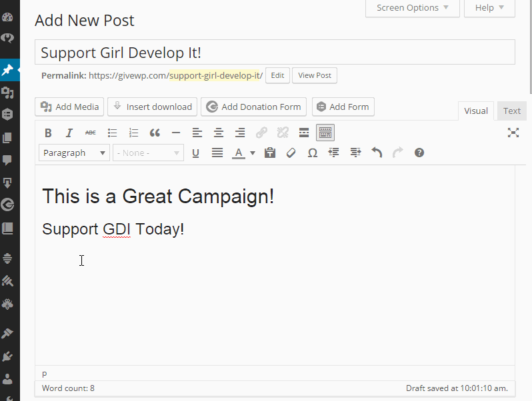The width and height of the screenshot is (532, 401).
Task: Open Dashboard from the sidebar gauge icon
Action: point(7,17)
